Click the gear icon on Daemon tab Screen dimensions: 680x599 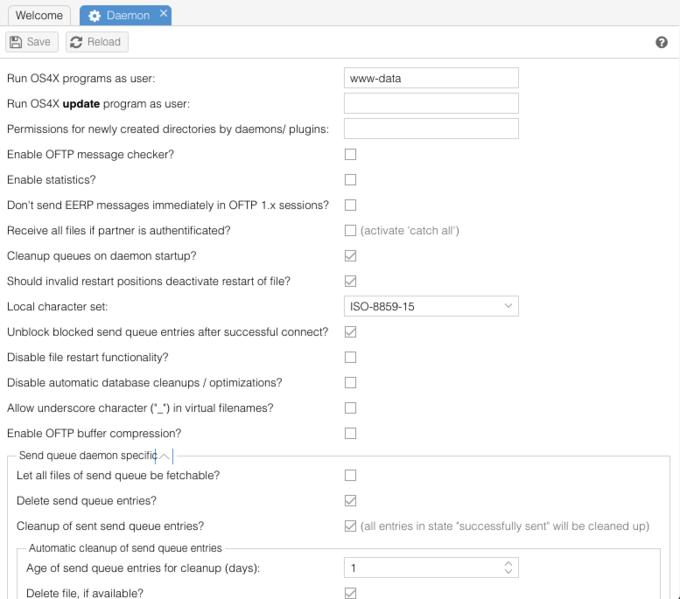tap(94, 16)
